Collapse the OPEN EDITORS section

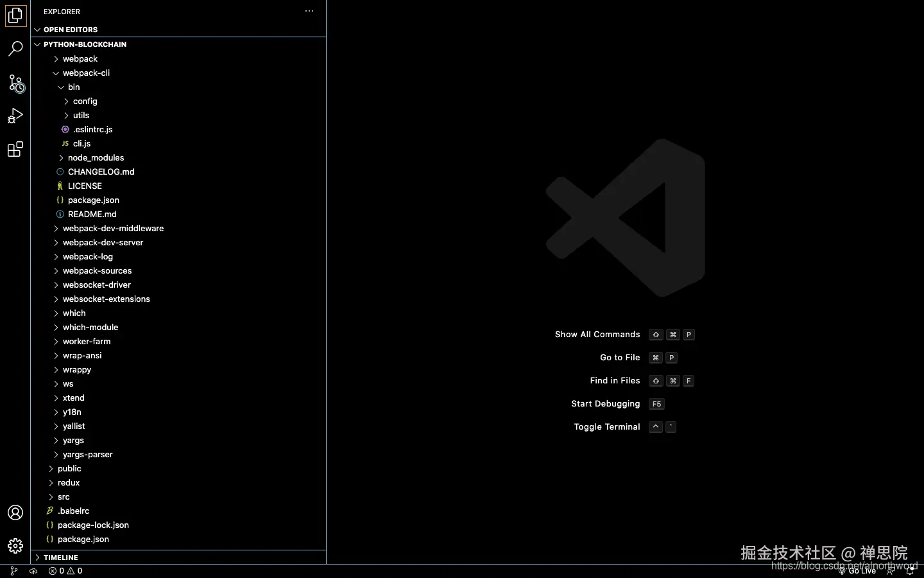(38, 30)
